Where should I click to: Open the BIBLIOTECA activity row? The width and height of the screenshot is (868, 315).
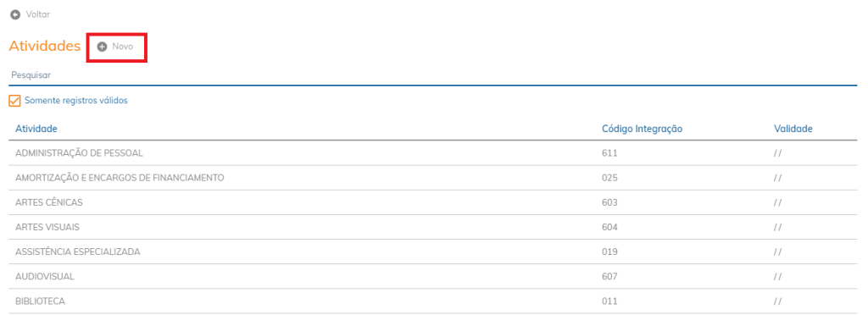tap(433, 301)
